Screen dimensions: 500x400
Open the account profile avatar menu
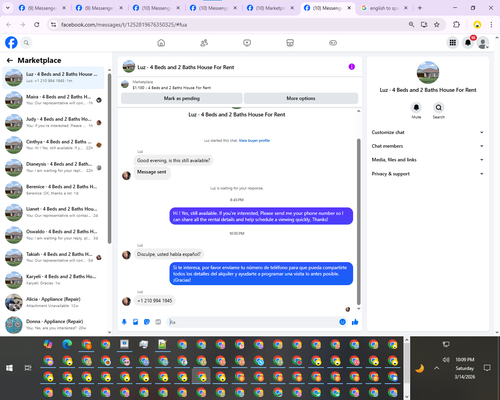tap(483, 43)
